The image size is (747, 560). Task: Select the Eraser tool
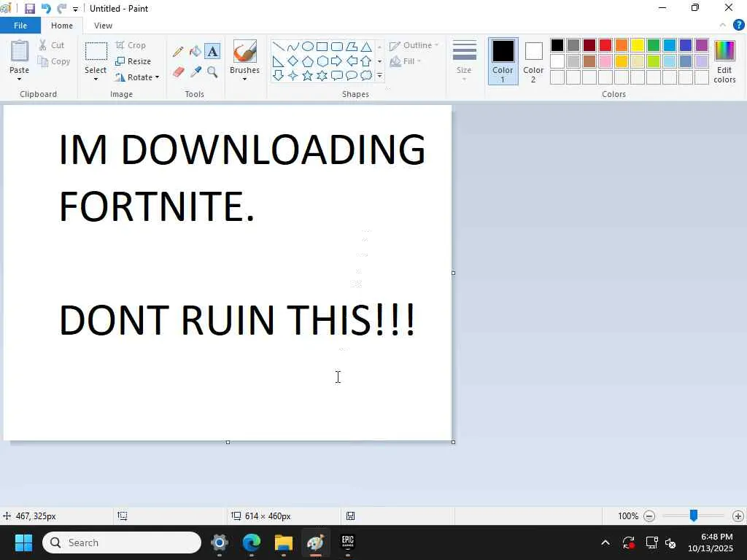point(178,72)
